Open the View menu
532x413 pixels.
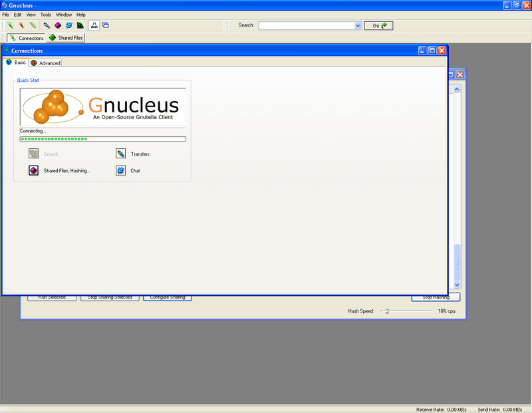(31, 14)
